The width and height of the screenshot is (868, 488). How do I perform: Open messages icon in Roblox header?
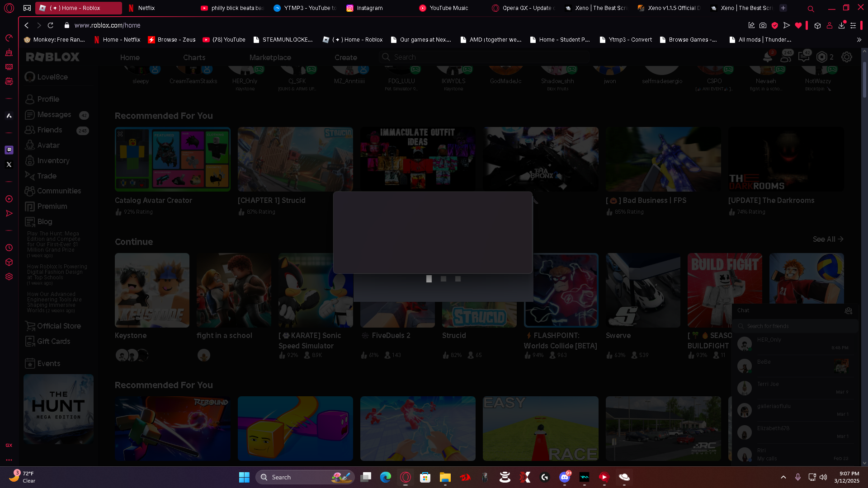(804, 57)
